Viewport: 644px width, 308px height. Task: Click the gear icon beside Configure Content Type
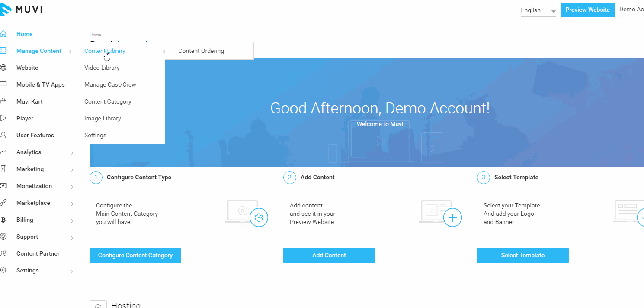[259, 217]
